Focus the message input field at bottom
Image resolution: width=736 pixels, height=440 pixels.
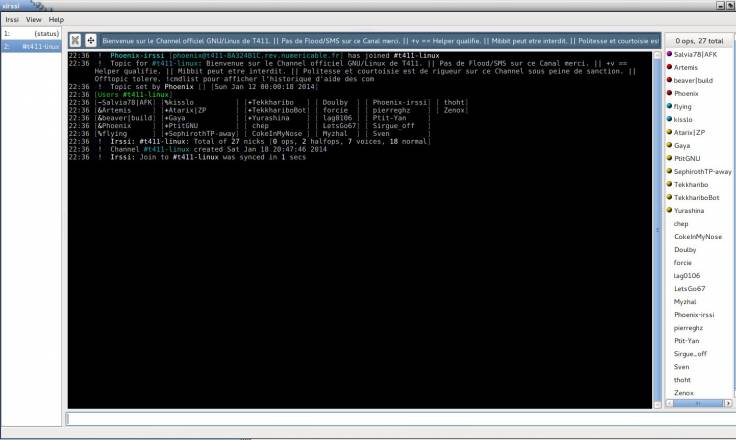pyautogui.click(x=398, y=418)
